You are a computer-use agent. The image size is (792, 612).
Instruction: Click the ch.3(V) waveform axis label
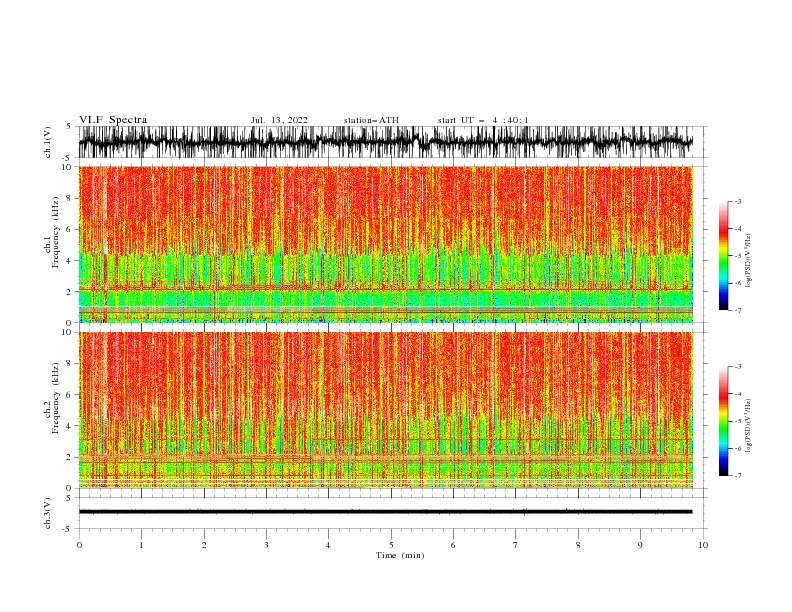[48, 513]
